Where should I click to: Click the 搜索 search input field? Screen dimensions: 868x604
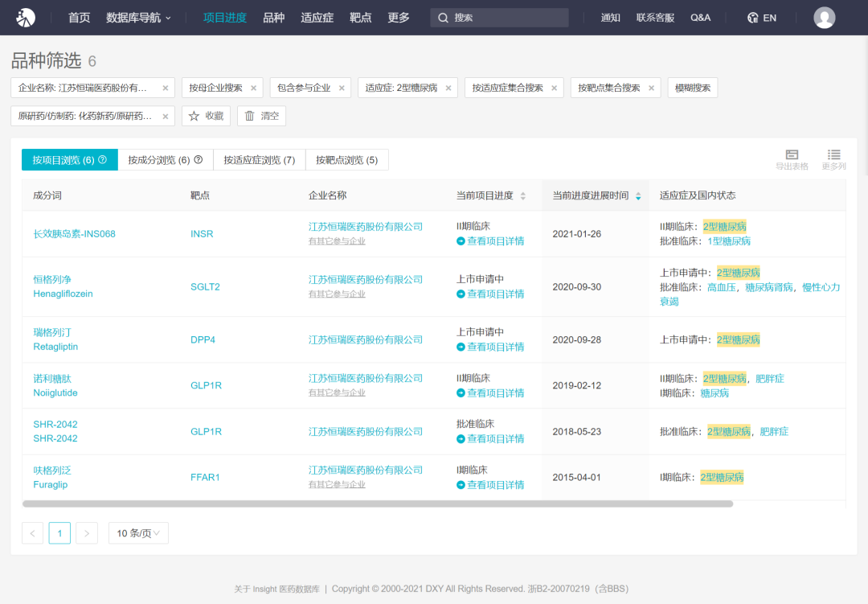[499, 18]
